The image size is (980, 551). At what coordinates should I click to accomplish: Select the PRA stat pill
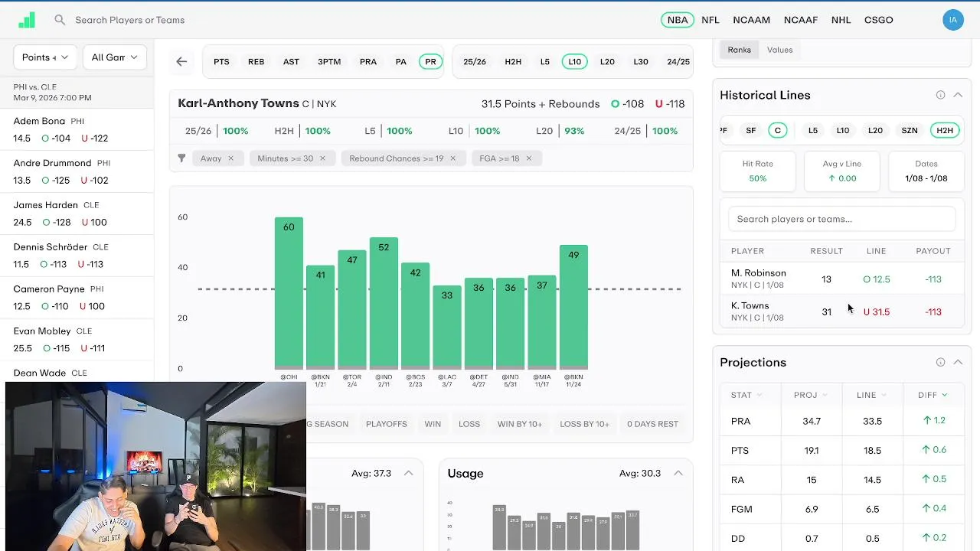pyautogui.click(x=368, y=62)
